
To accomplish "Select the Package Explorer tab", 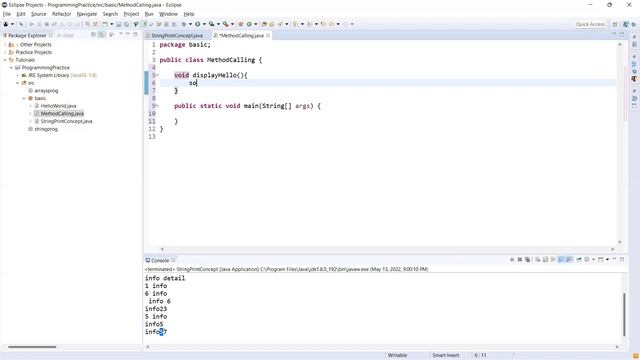I will click(x=27, y=35).
